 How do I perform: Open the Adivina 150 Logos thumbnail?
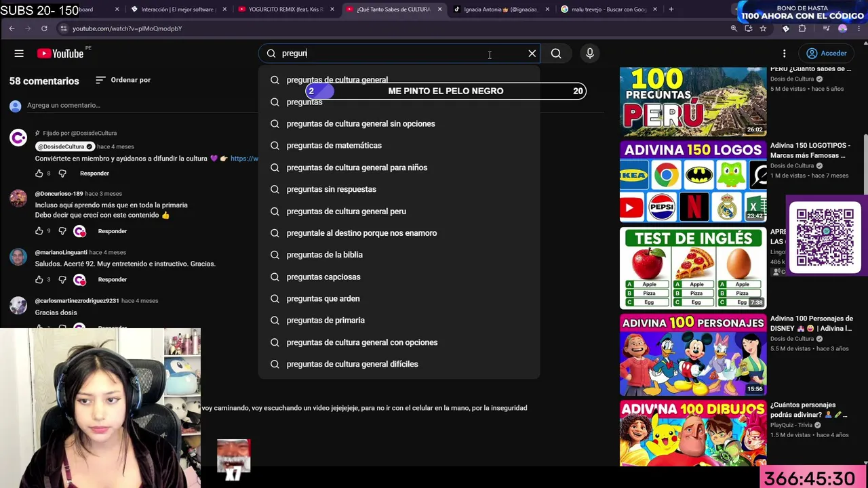(693, 181)
